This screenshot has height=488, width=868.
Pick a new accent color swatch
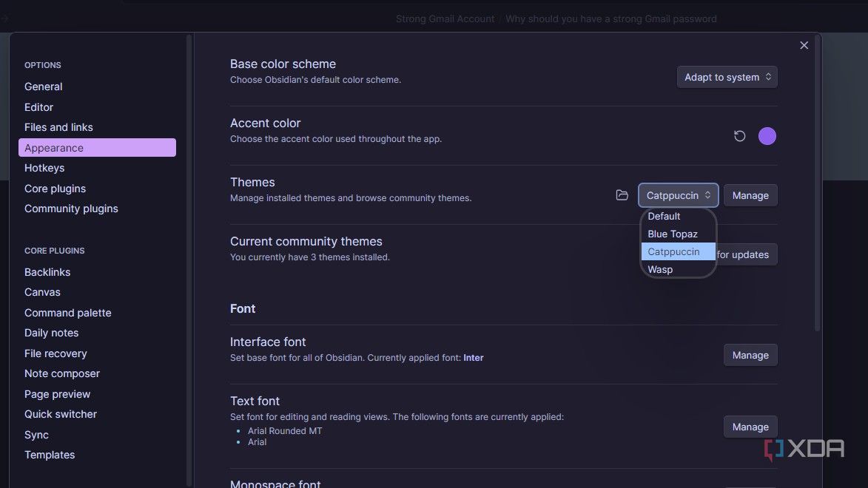[767, 136]
